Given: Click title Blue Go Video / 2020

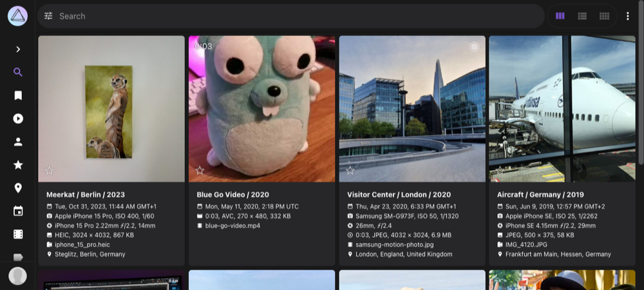Looking at the screenshot, I should [233, 195].
